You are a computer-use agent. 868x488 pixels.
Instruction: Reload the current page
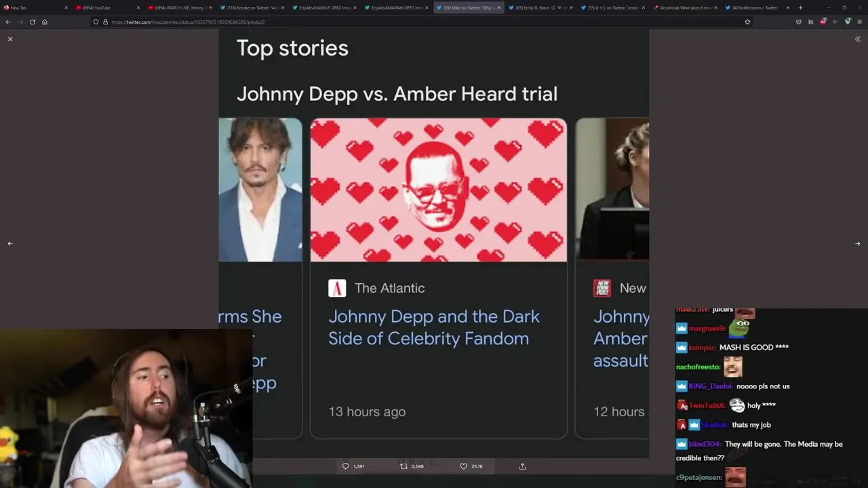point(33,22)
